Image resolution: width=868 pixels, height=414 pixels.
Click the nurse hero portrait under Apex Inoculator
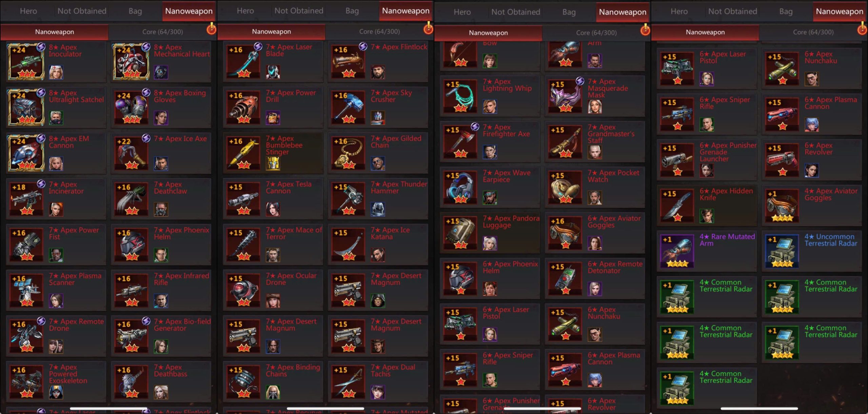click(x=56, y=72)
